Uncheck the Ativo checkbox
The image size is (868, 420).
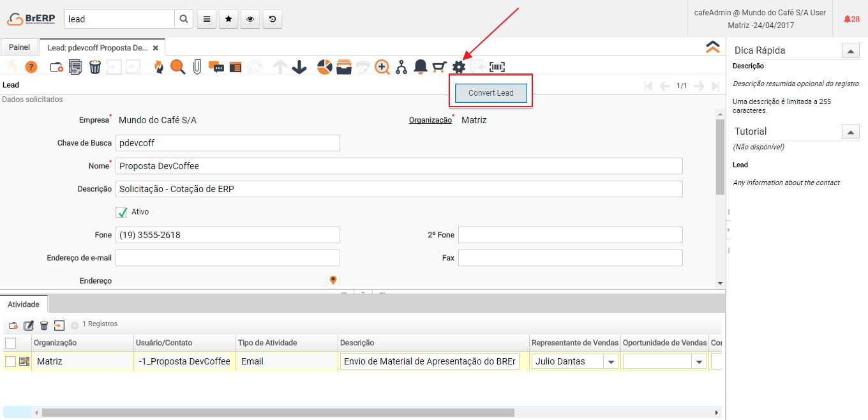pos(122,212)
